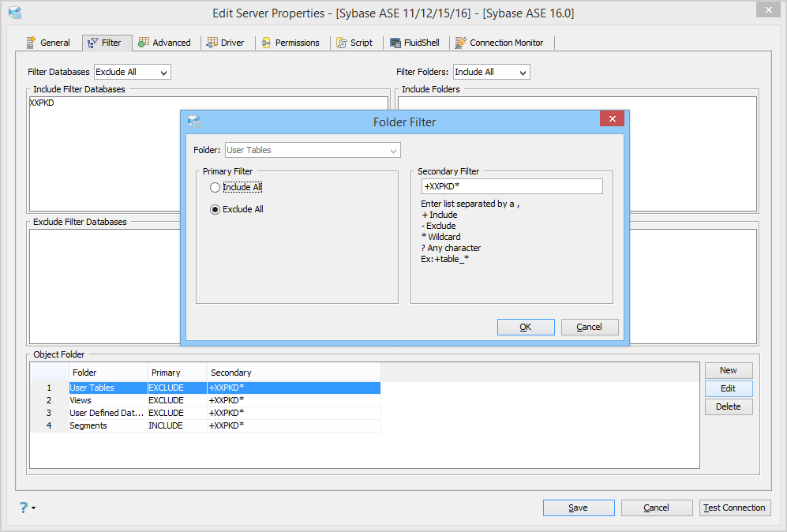Image resolution: width=787 pixels, height=532 pixels.
Task: Select the Views folder row
Action: tap(205, 400)
